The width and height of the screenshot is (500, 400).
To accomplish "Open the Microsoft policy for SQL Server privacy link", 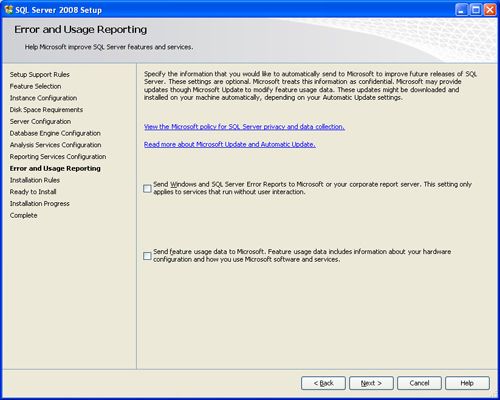I will point(244,127).
